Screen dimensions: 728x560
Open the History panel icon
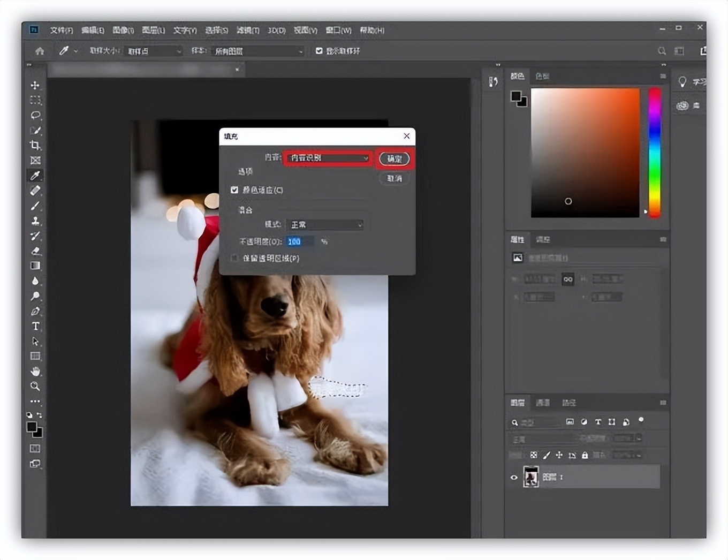(493, 81)
